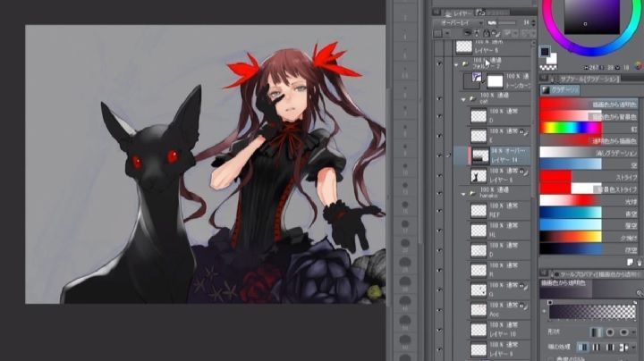Select the first edge process option icon

[583, 347]
